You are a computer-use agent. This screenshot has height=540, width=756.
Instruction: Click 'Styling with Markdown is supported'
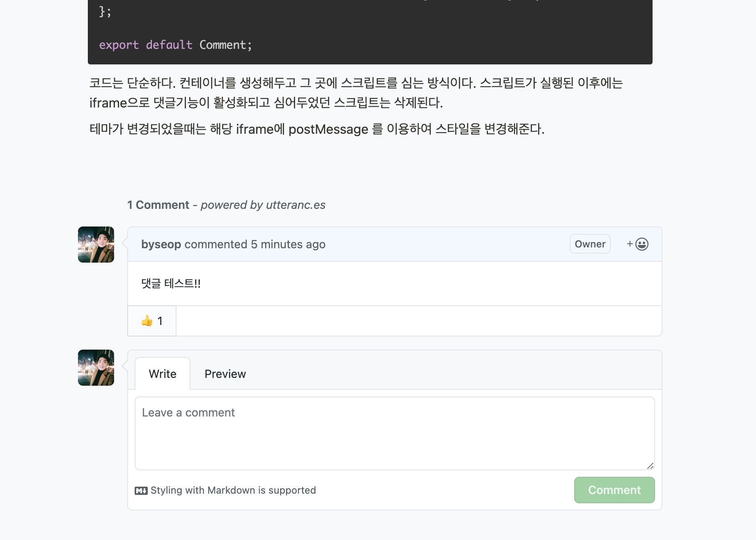(x=233, y=490)
